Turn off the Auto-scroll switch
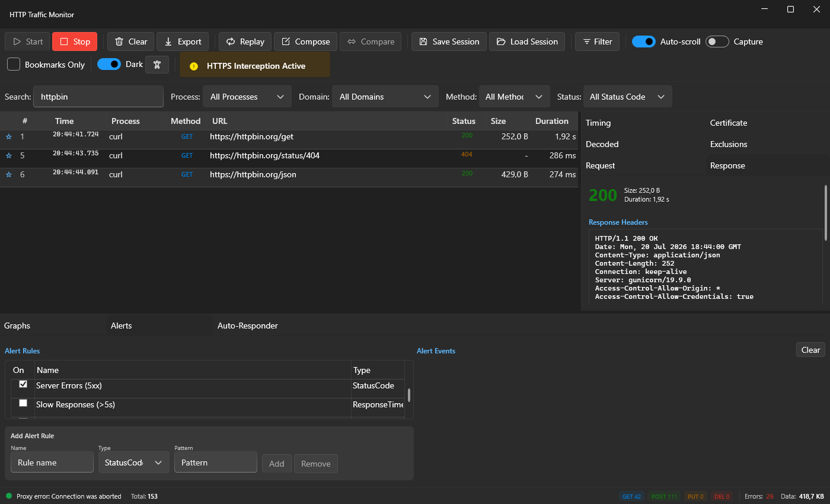The width and height of the screenshot is (830, 504). (644, 42)
